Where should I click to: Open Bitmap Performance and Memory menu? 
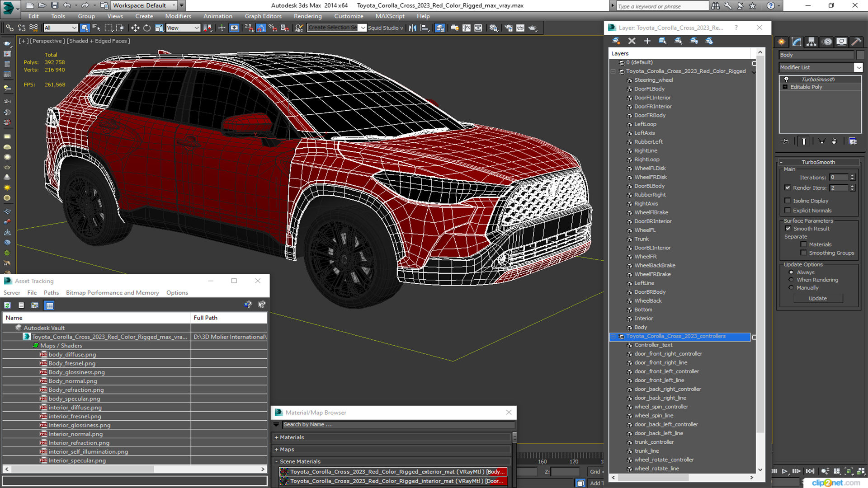point(113,293)
